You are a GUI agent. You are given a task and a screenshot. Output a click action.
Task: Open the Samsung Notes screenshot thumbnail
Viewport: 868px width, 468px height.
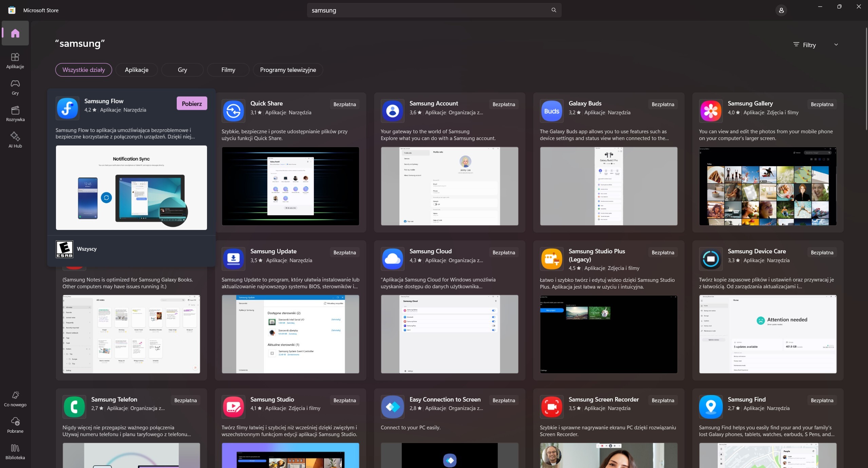point(131,334)
